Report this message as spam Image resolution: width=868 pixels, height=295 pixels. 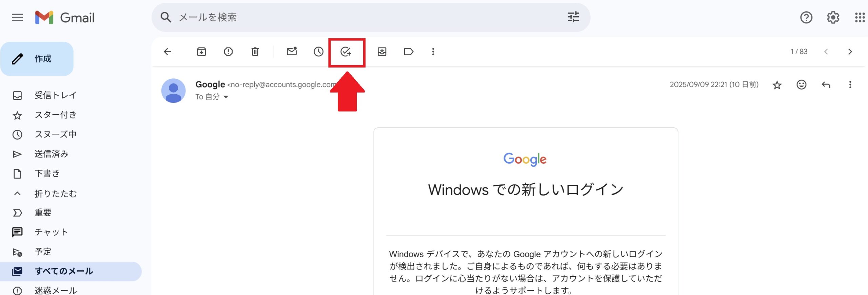point(228,52)
